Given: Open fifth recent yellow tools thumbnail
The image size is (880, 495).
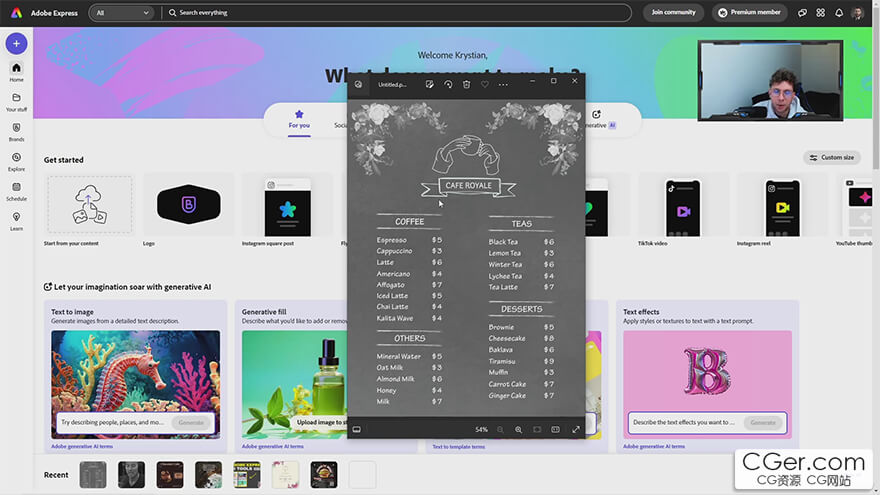Looking at the screenshot, I should point(247,475).
